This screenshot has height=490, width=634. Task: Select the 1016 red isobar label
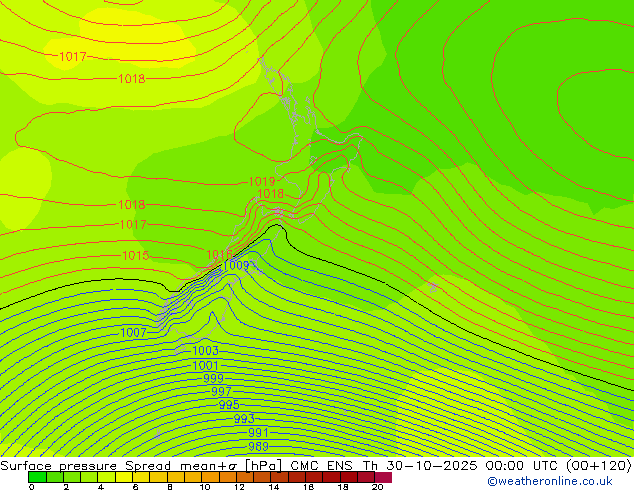(219, 255)
